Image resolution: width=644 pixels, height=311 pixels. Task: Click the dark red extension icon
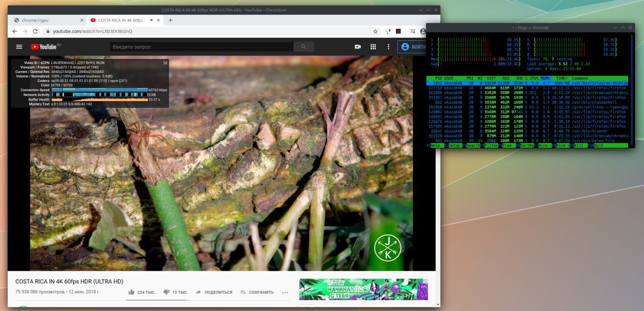(x=398, y=31)
